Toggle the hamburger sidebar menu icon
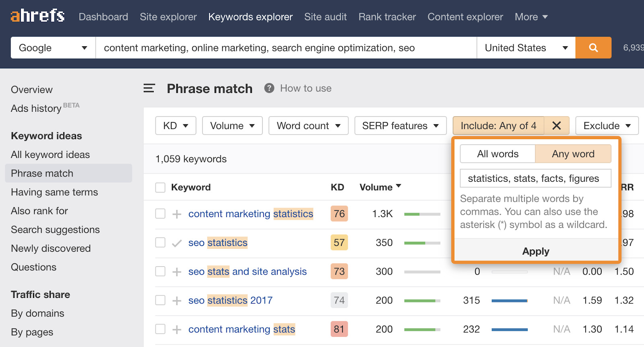644x347 pixels. coord(149,88)
